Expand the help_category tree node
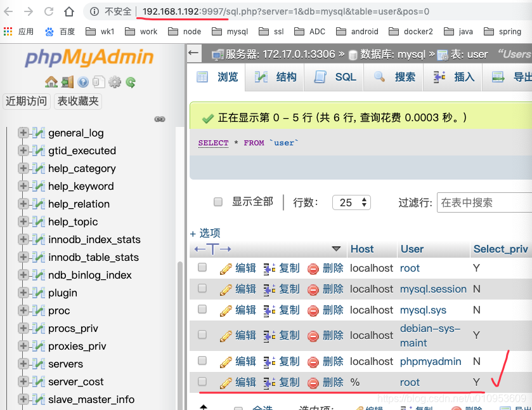 pos(23,168)
